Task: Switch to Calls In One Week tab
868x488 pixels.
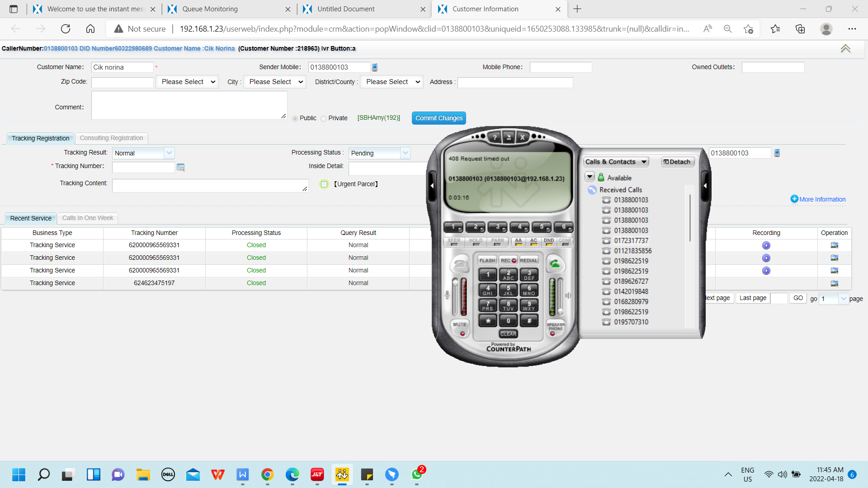Action: [88, 218]
